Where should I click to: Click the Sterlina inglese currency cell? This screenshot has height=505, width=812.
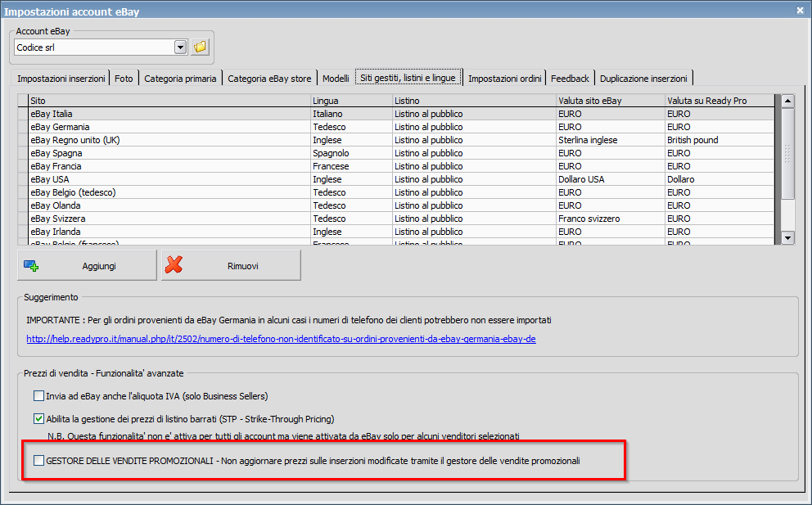point(611,140)
